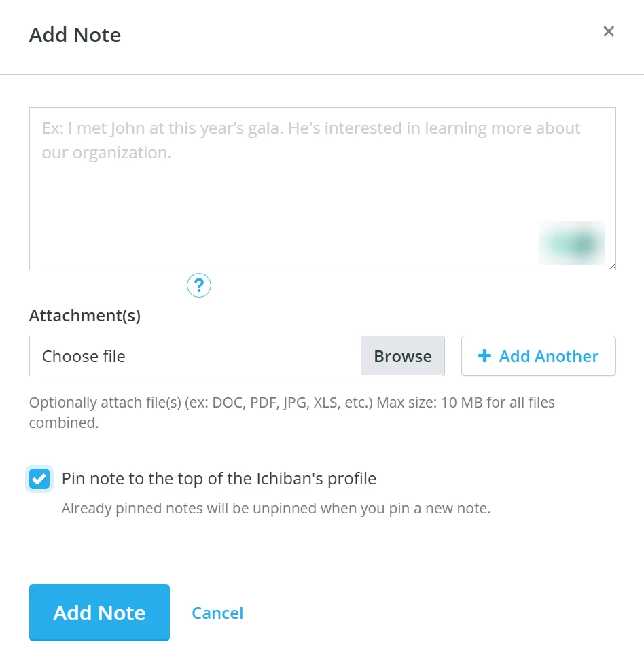Click the plus icon beside Add Another
Viewport: 644px width, 667px height.
click(484, 356)
